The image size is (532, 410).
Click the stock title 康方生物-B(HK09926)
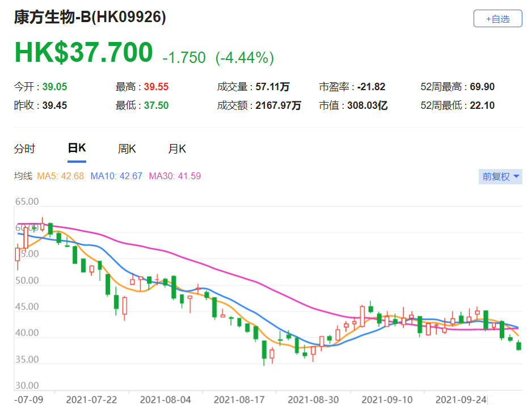90,17
